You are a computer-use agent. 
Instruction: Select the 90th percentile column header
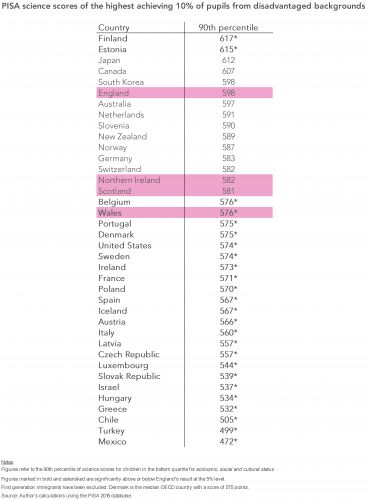(x=228, y=28)
